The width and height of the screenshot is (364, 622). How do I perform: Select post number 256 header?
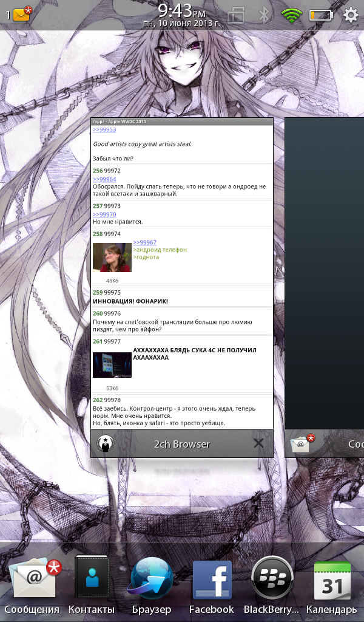coord(107,171)
